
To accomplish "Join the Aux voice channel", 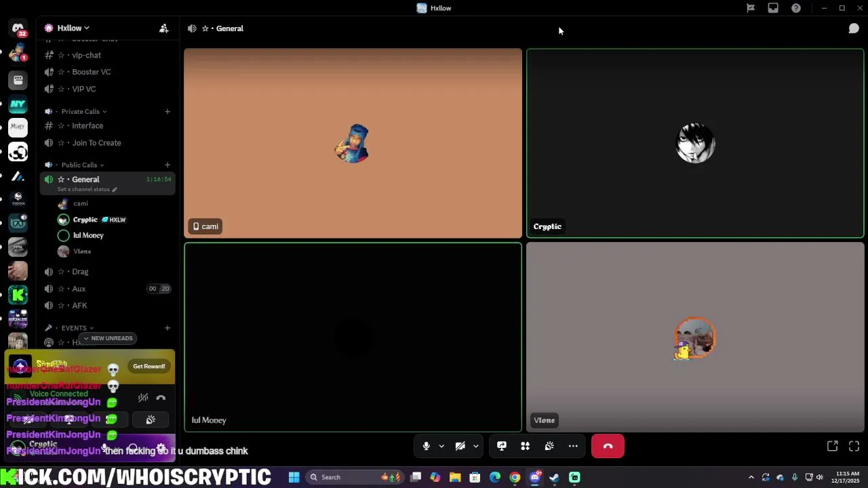I will [107, 289].
